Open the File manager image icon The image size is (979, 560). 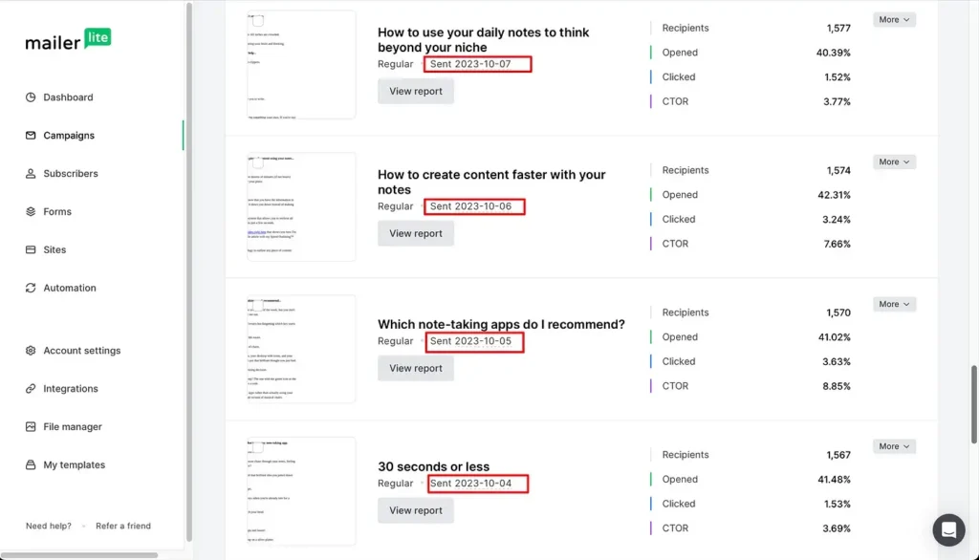[31, 426]
